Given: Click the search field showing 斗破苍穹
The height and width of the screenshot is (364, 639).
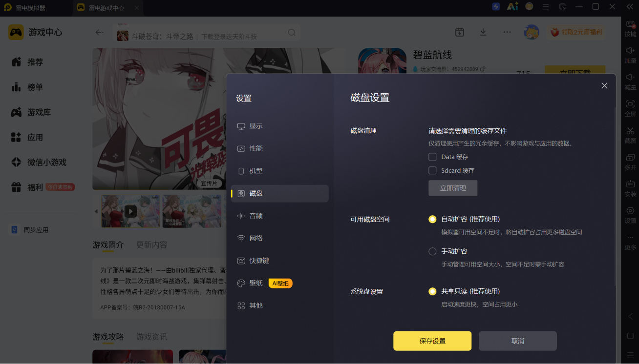Looking at the screenshot, I should coord(207,33).
